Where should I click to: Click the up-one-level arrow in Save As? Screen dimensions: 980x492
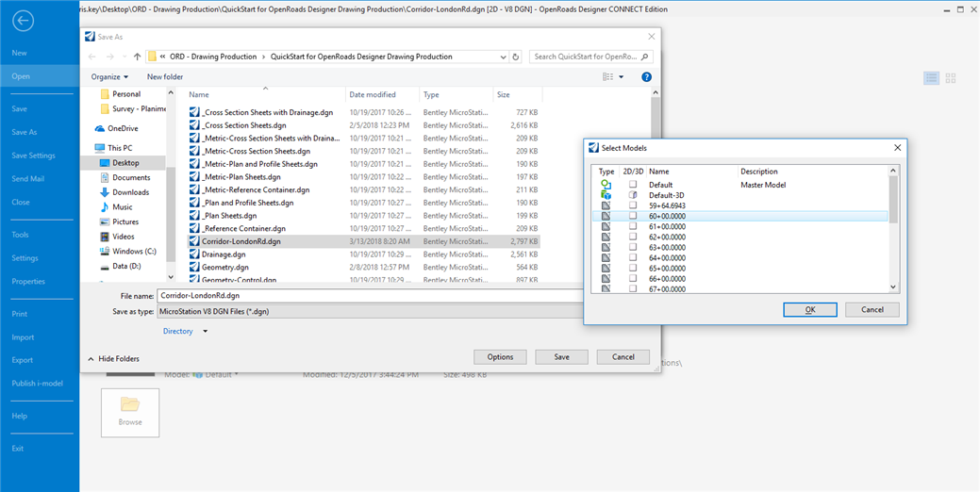click(x=138, y=57)
